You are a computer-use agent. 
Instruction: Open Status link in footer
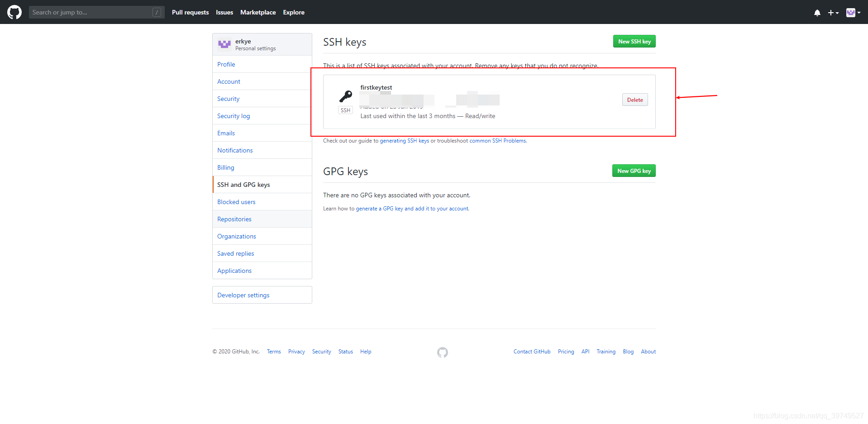346,352
